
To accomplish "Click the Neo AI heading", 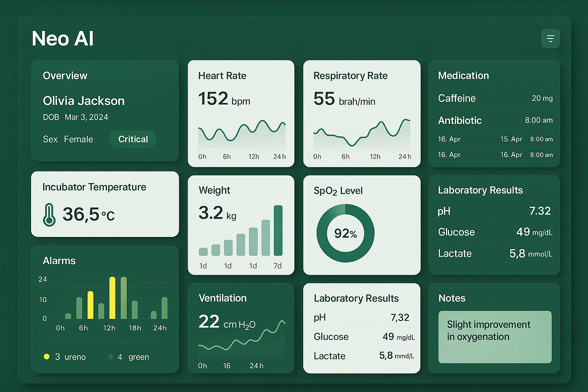I will click(62, 38).
